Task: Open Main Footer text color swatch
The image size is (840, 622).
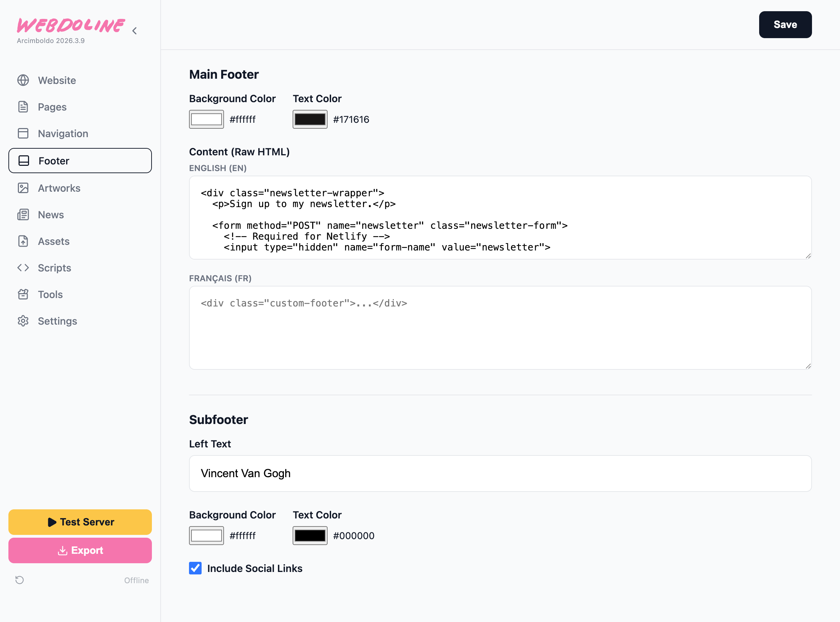Action: pos(310,119)
